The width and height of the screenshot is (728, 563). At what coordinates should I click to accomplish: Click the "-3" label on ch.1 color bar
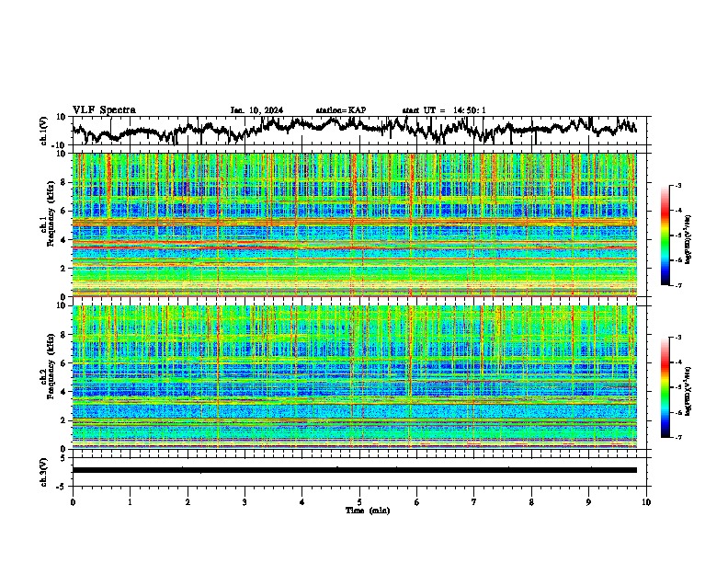click(677, 185)
